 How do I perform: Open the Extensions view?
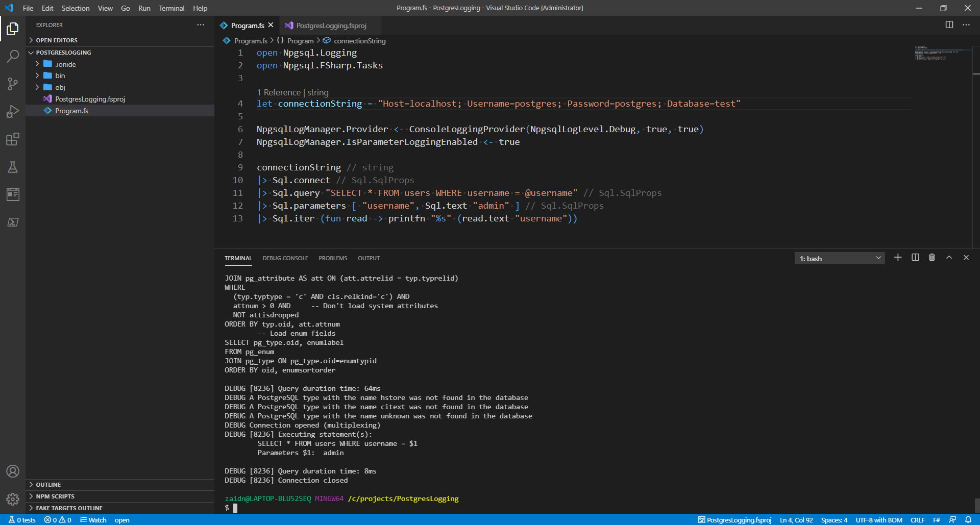pyautogui.click(x=13, y=139)
